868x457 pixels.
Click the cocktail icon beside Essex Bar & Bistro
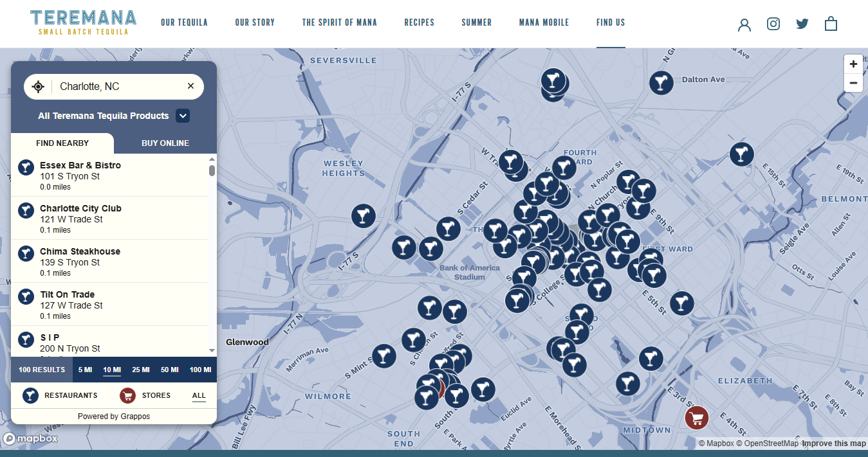click(x=26, y=168)
